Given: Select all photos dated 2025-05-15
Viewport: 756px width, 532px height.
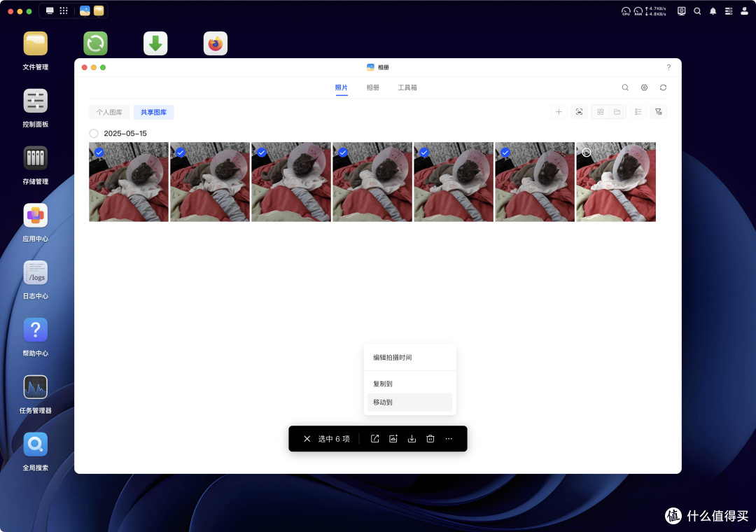Looking at the screenshot, I should [x=94, y=134].
